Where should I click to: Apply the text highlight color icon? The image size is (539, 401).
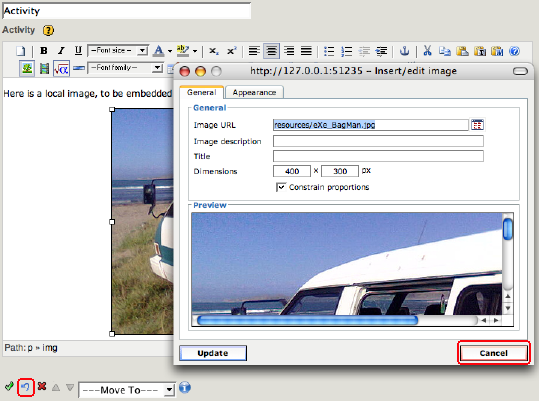[x=183, y=51]
